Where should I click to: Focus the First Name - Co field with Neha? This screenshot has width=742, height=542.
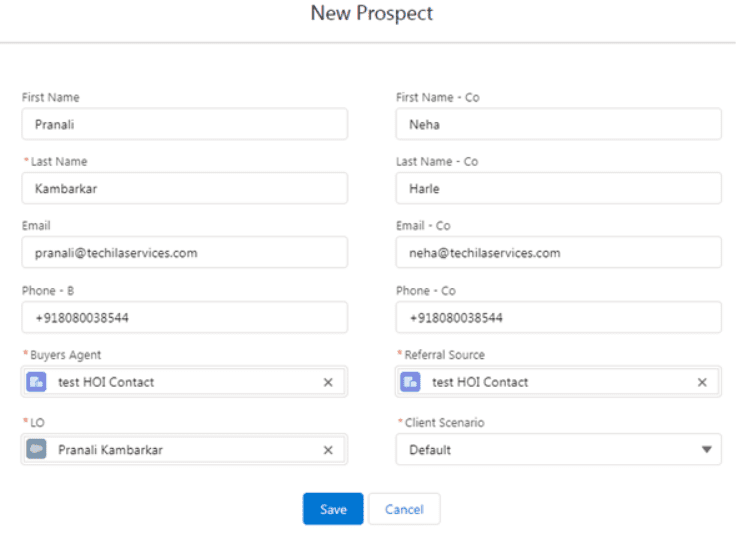[558, 124]
